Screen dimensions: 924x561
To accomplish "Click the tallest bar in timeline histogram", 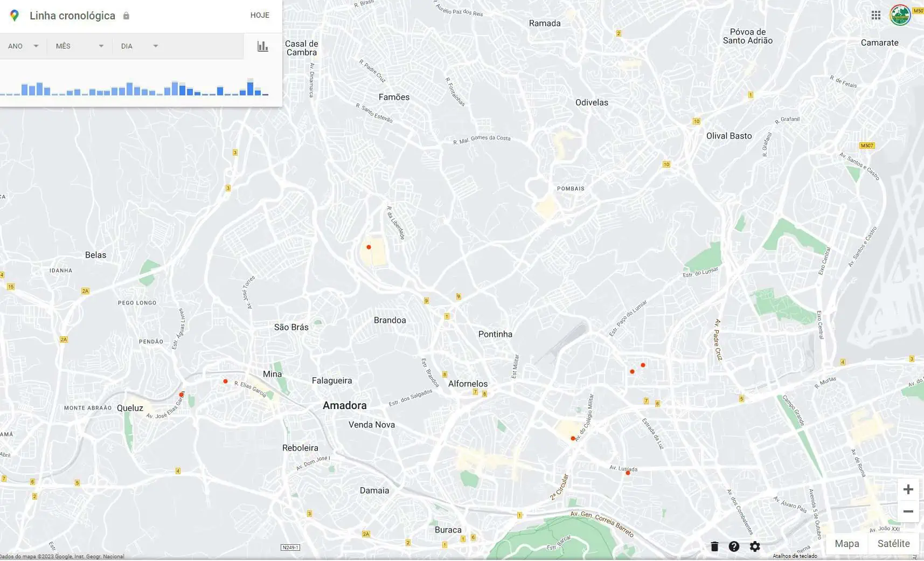I will click(250, 87).
